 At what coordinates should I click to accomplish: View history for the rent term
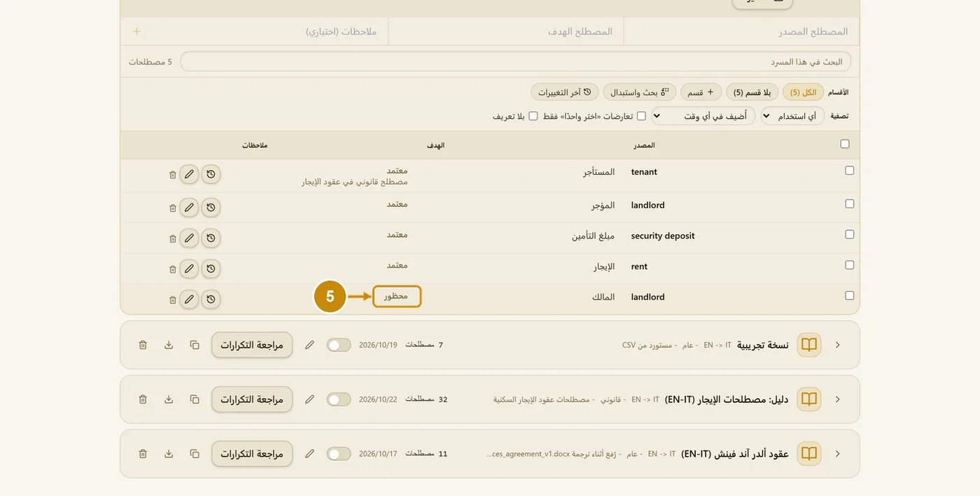click(211, 269)
